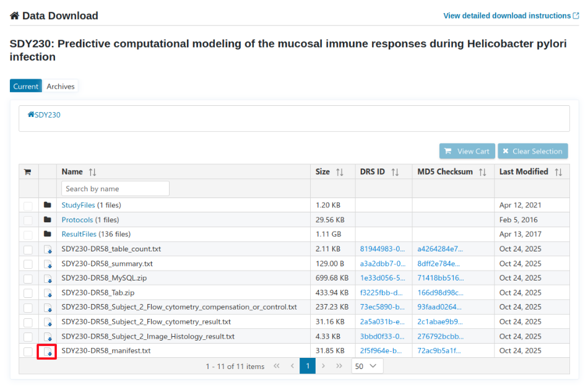
Task: Click the filter icon in the table header
Action: point(28,172)
